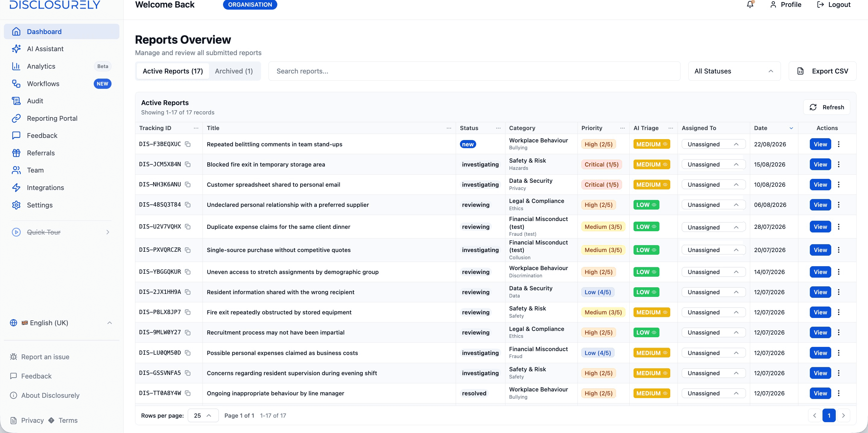This screenshot has height=433, width=868.
Task: Open Workflows in sidebar
Action: [x=61, y=83]
